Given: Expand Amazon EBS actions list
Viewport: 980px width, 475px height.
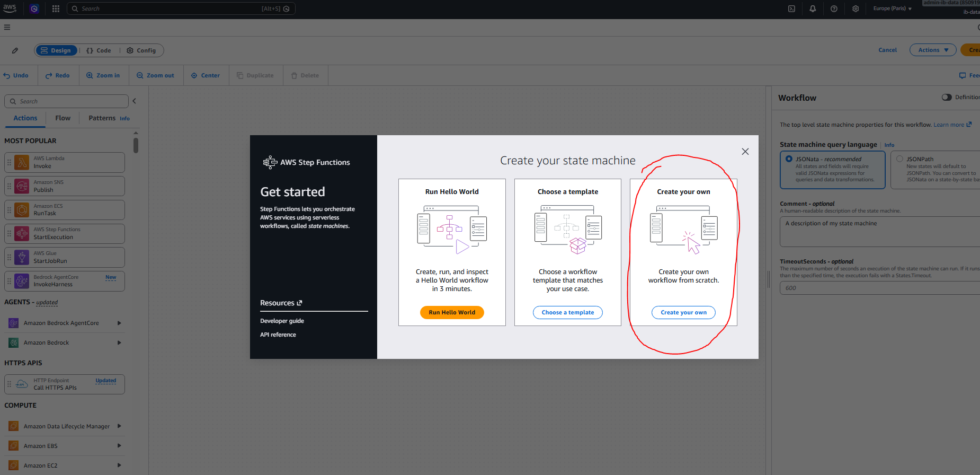Looking at the screenshot, I should pyautogui.click(x=119, y=446).
